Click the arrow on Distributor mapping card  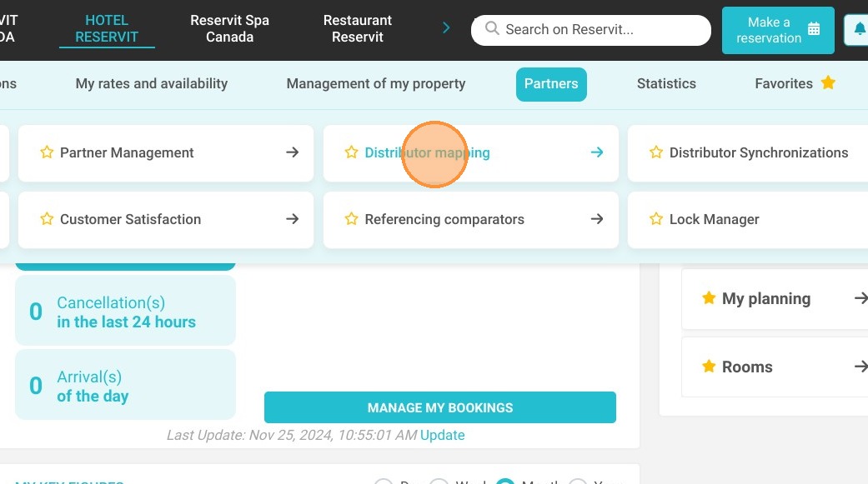pos(597,152)
